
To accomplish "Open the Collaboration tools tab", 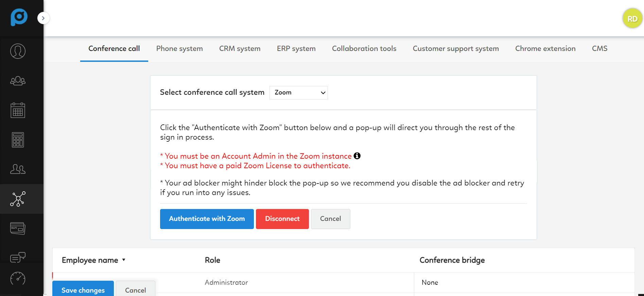I will 364,49.
